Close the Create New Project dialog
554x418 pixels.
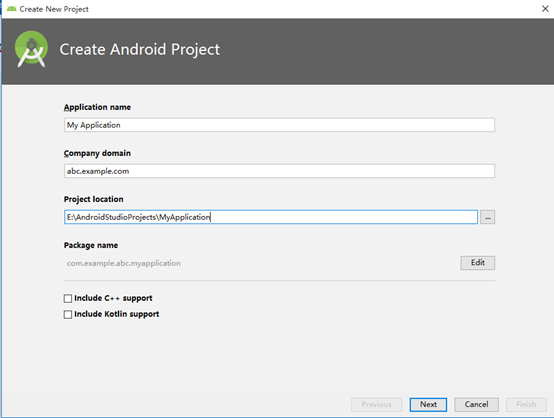[545, 9]
